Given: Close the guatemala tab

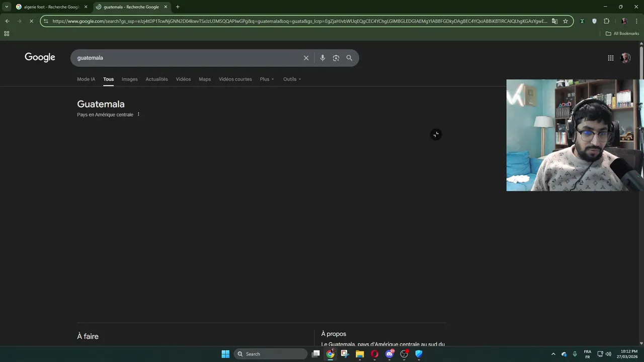Looking at the screenshot, I should 166,7.
